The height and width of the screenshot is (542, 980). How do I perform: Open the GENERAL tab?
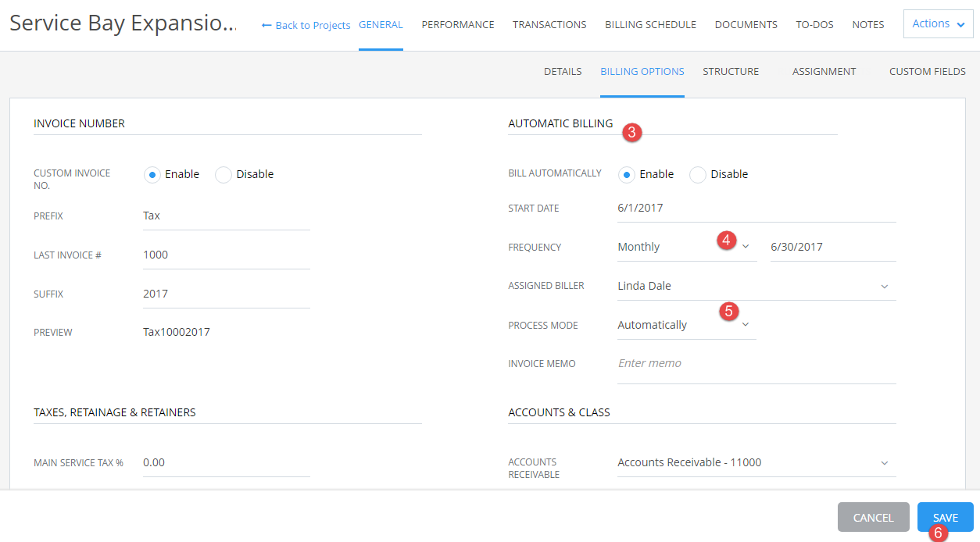click(x=381, y=25)
